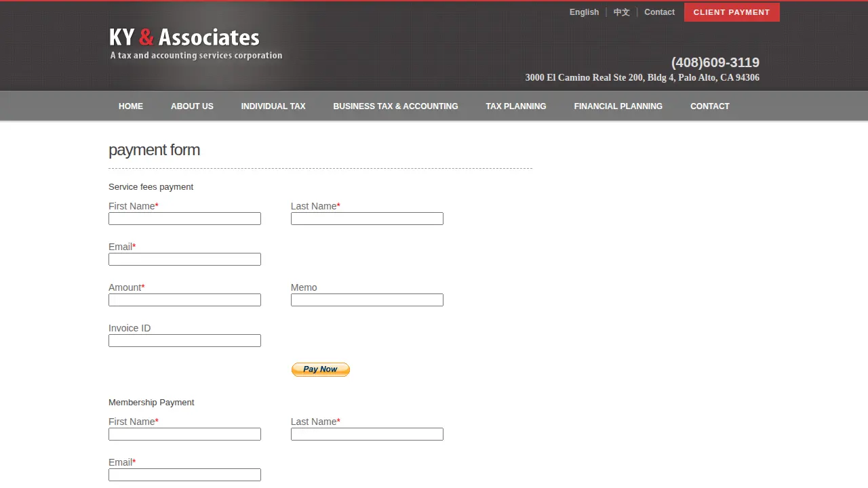This screenshot has width=868, height=488.
Task: Focus Service fees Last Name field
Action: (x=367, y=218)
